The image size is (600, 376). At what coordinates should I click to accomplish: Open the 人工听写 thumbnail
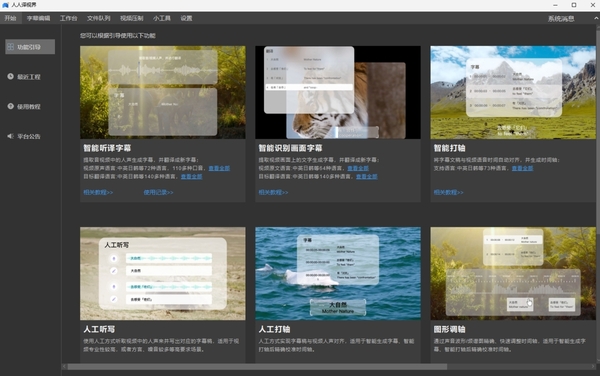pos(163,273)
